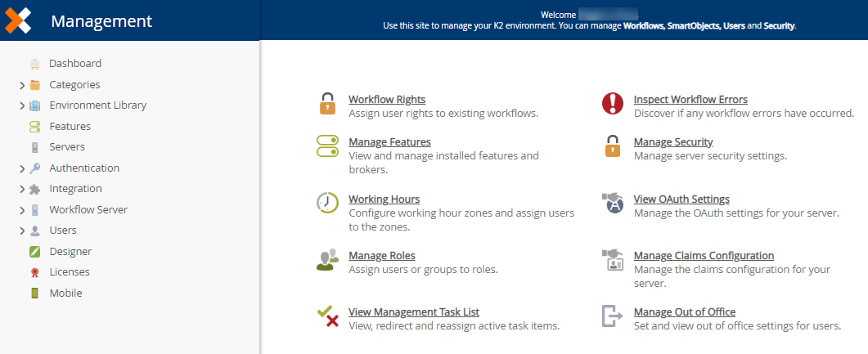Screen dimensions: 868x354
Task: Open the Inspect Workflow Errors link
Action: coord(690,100)
